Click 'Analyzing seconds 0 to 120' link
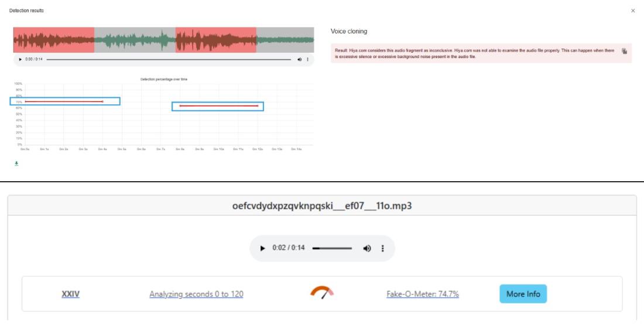Image resolution: width=644 pixels, height=326 pixels. point(197,294)
